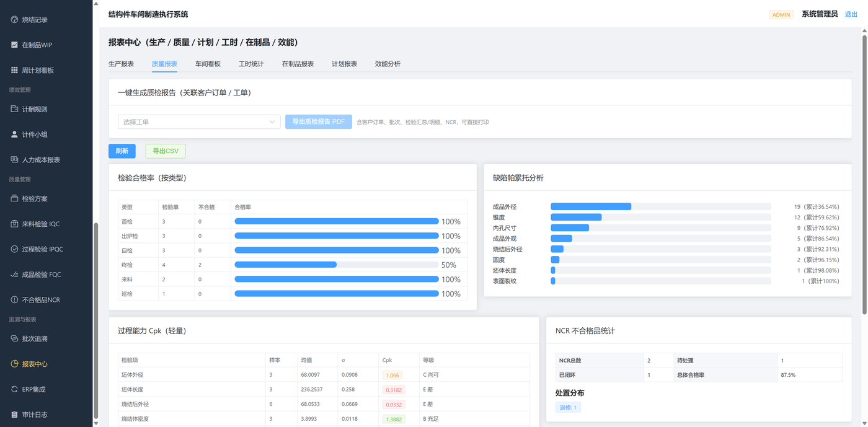Viewport: 868px width, 427px height.
Task: Click the 烧结体密度 row label
Action: pos(135,419)
